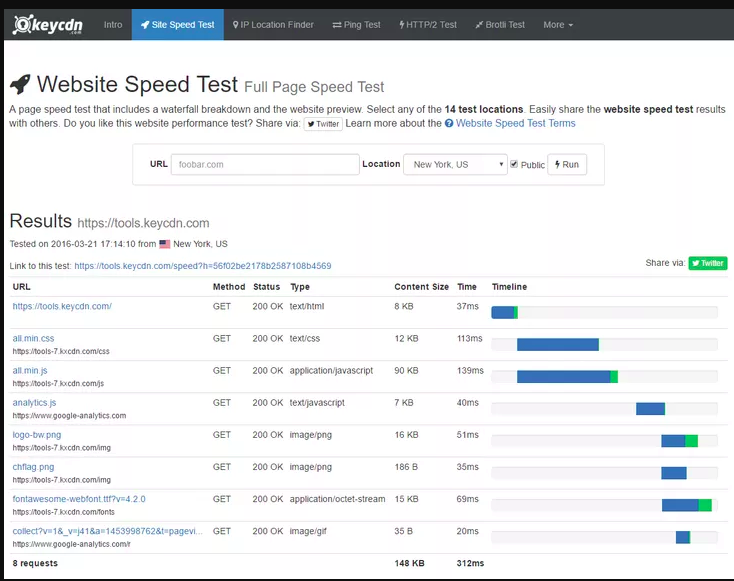Click the Method column header

pos(229,287)
